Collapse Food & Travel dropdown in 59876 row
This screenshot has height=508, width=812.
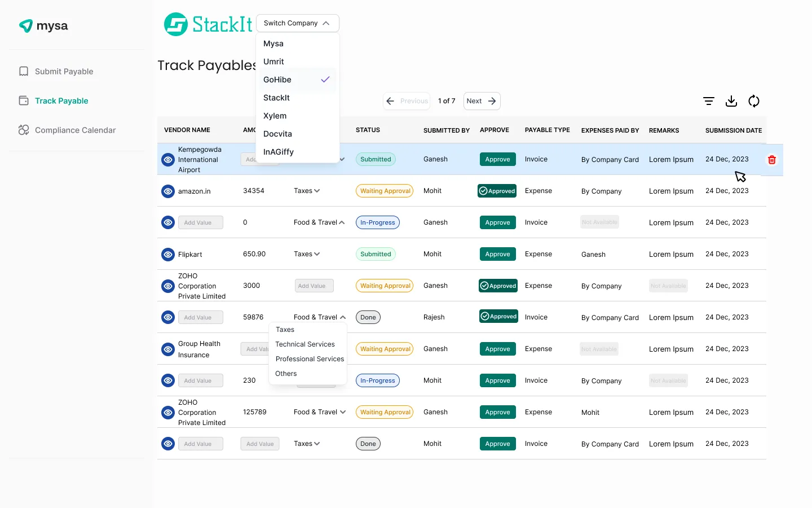[x=320, y=317]
